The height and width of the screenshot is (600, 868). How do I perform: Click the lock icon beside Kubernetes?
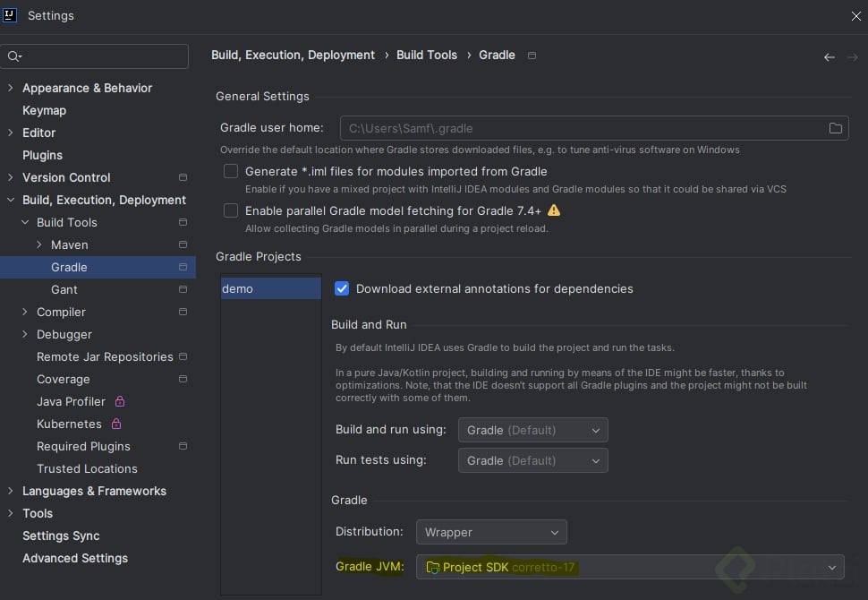click(x=116, y=424)
